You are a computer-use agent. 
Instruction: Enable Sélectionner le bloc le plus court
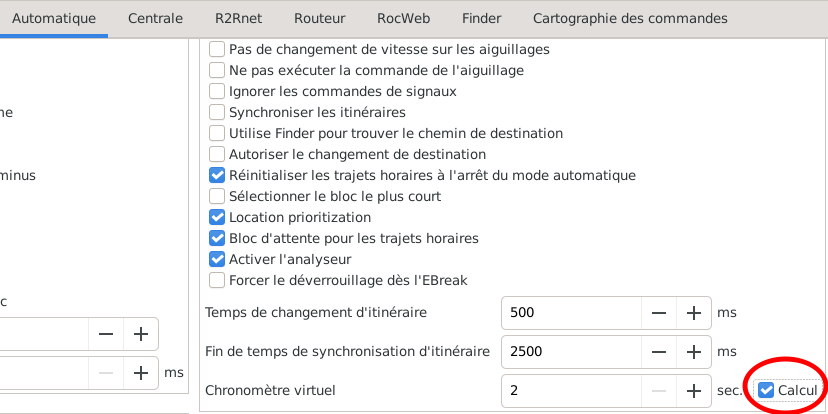click(x=217, y=196)
